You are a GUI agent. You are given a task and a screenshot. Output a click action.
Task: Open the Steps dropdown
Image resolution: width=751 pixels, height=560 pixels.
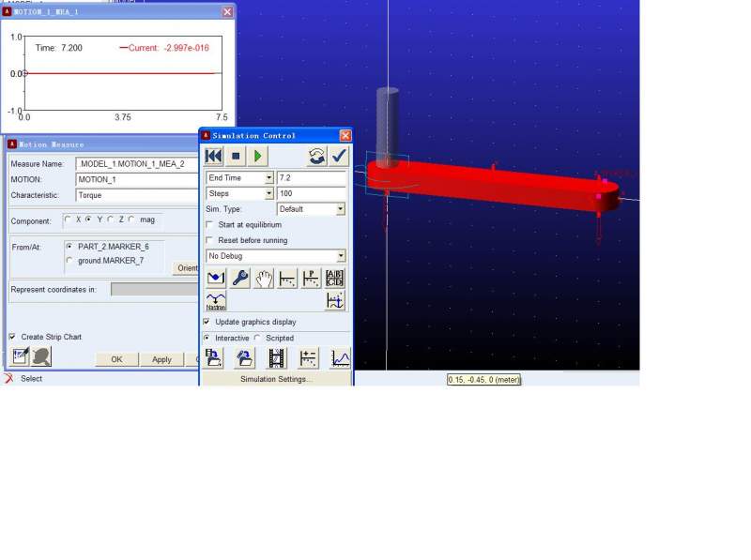tap(269, 193)
